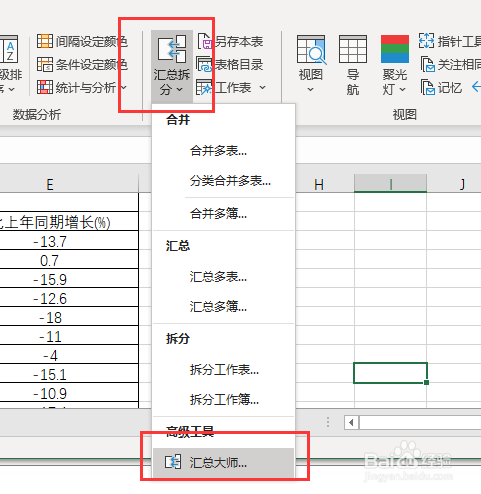This screenshot has width=481, height=494.
Task: Click the 导航 navigation grid icon
Action: click(x=353, y=49)
